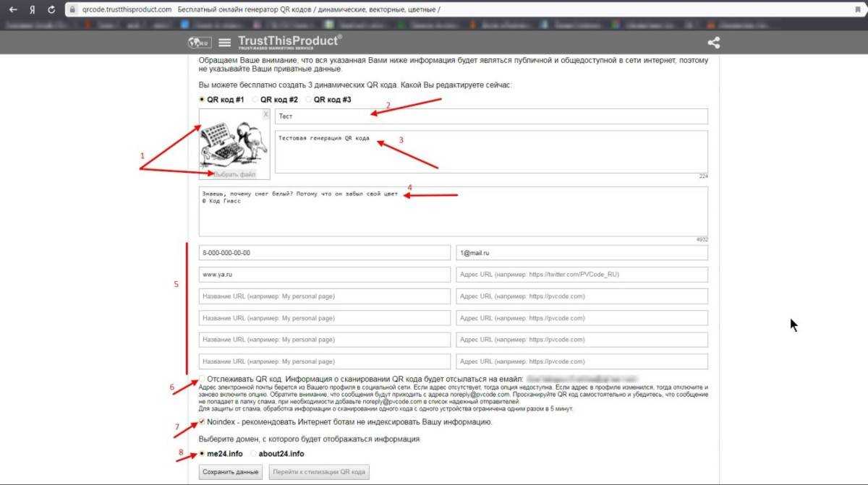Viewport: 868px width, 485px height.
Task: Select the QR код #3 radio button
Action: [x=308, y=100]
